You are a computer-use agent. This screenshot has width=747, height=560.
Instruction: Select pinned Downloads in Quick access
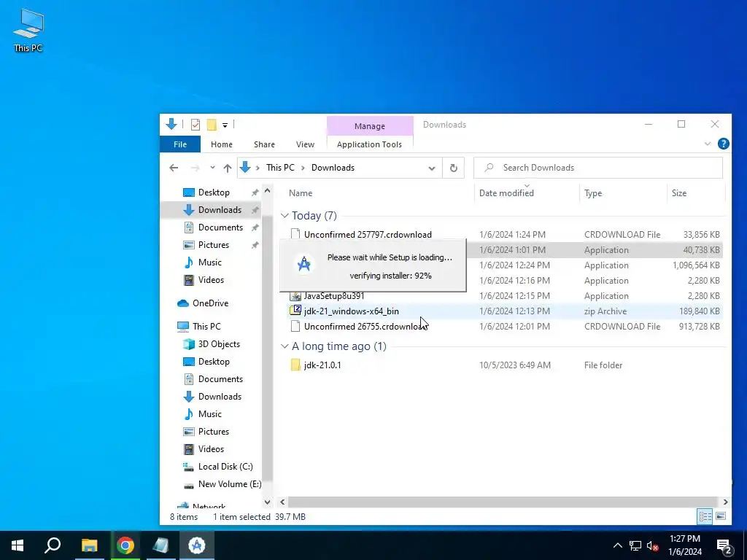(x=220, y=210)
